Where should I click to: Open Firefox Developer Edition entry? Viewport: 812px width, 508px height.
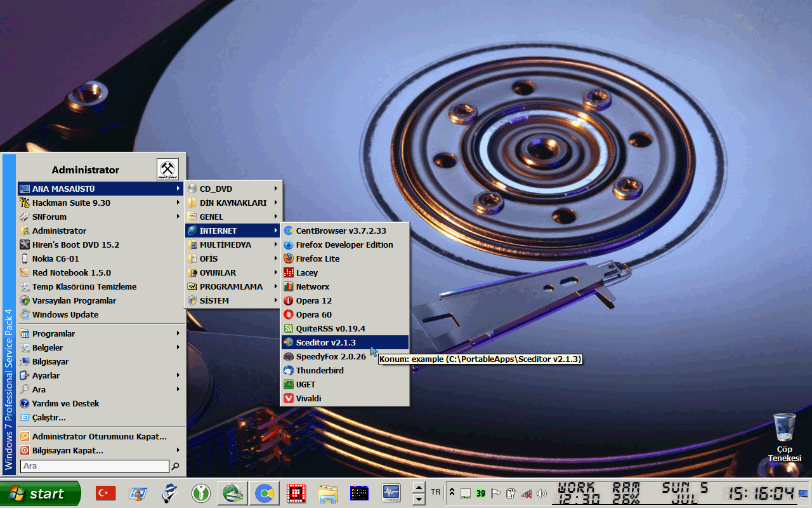point(345,244)
